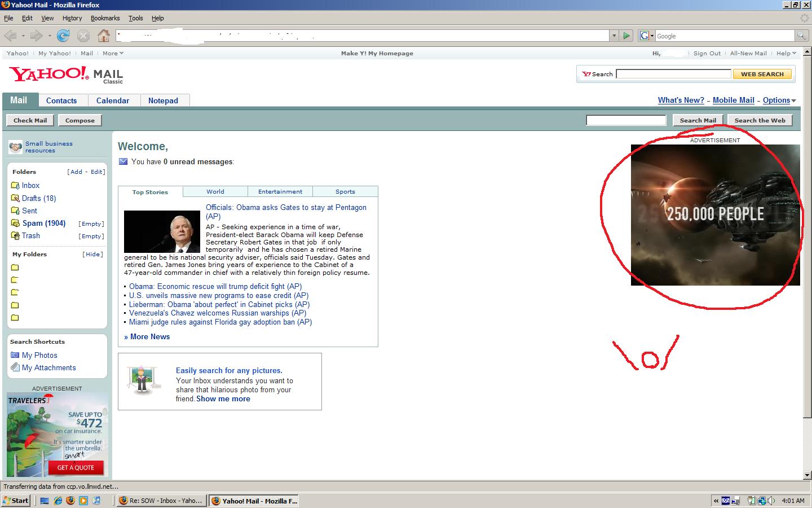Open the Bookmarks menu

[105, 18]
